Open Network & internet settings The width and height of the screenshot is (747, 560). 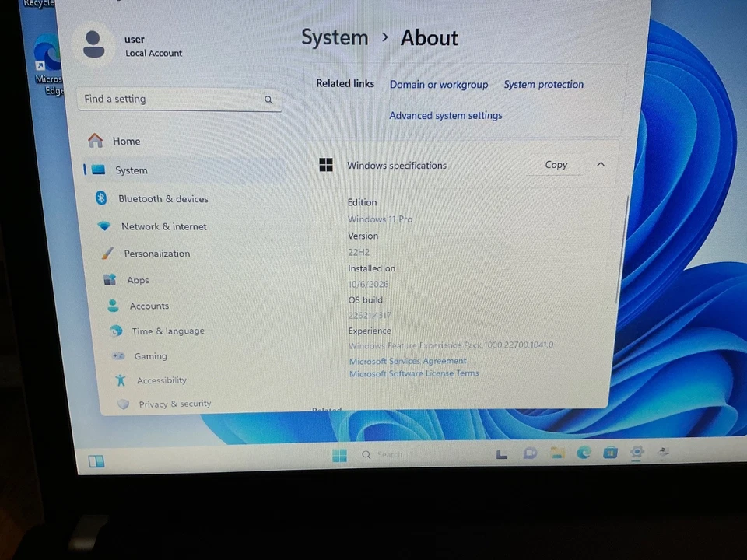point(164,226)
